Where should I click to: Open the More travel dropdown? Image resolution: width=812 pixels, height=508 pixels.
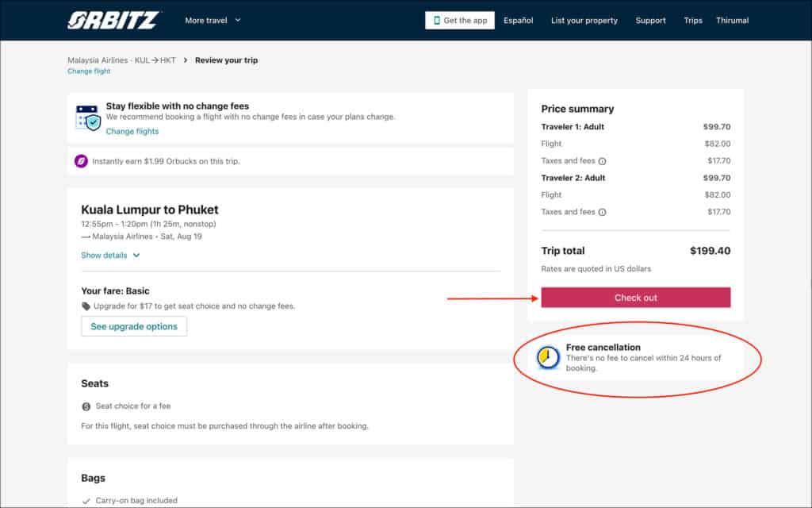213,20
